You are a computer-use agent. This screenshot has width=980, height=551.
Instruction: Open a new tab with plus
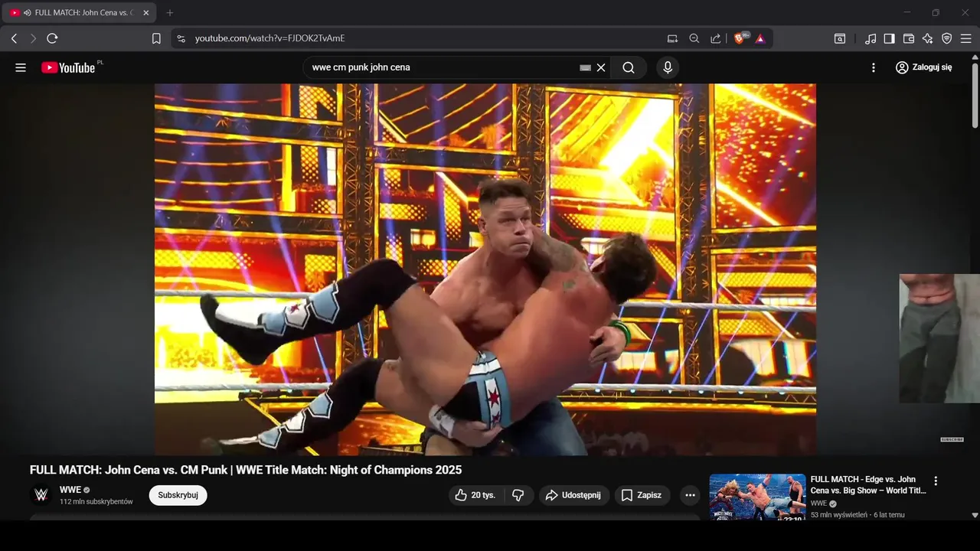(170, 13)
